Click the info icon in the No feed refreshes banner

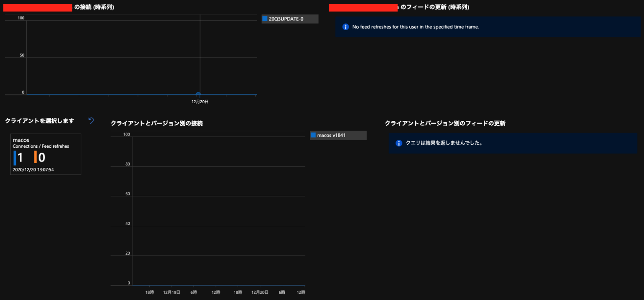point(345,26)
